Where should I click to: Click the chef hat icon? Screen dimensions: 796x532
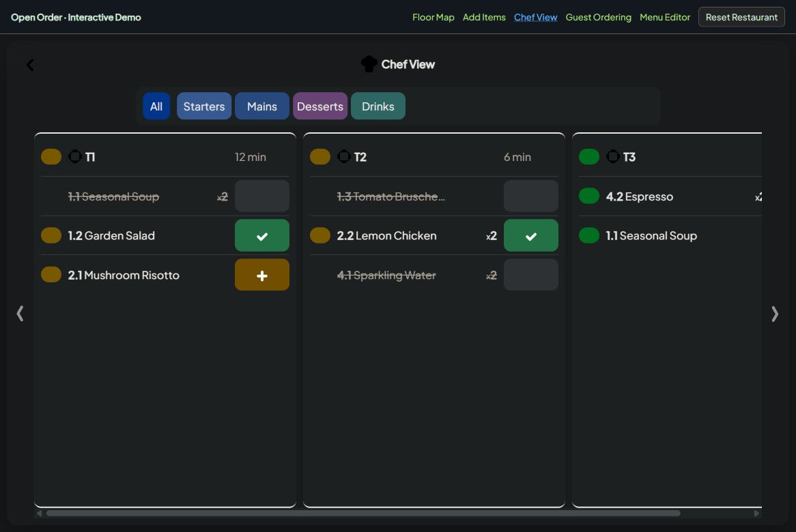pos(369,64)
